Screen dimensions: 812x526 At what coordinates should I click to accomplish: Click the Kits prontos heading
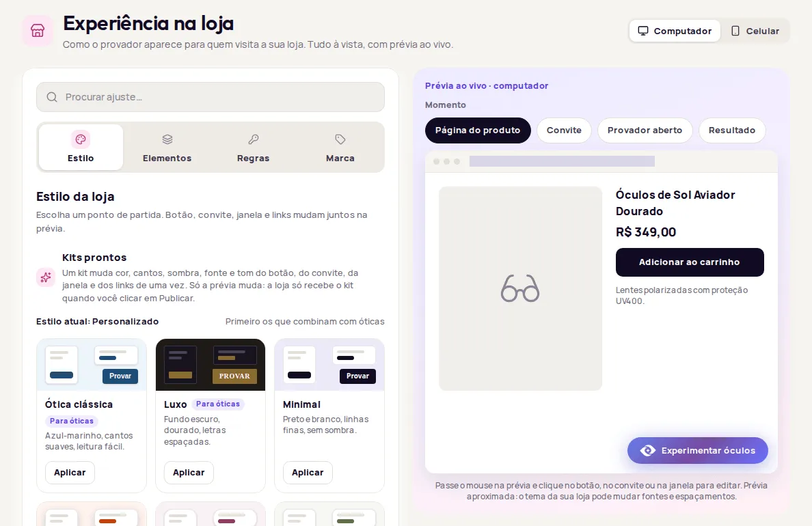pyautogui.click(x=94, y=258)
